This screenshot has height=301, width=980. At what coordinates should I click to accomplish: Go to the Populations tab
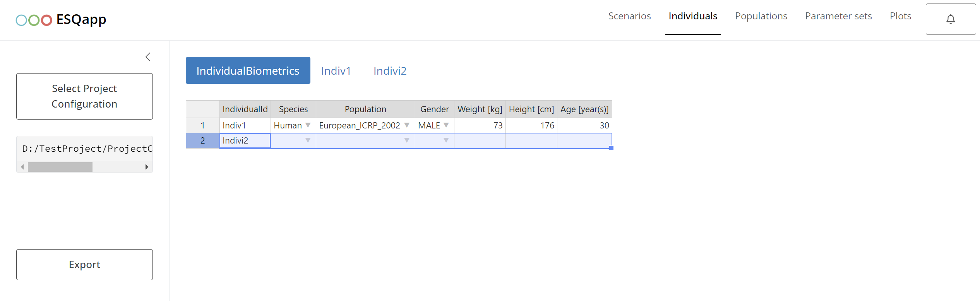tap(761, 16)
